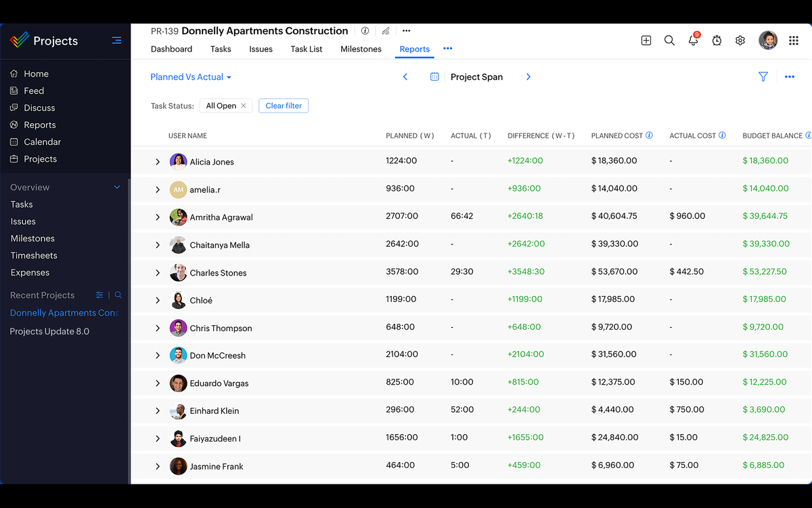Switch to the Dashboard tab

(171, 49)
